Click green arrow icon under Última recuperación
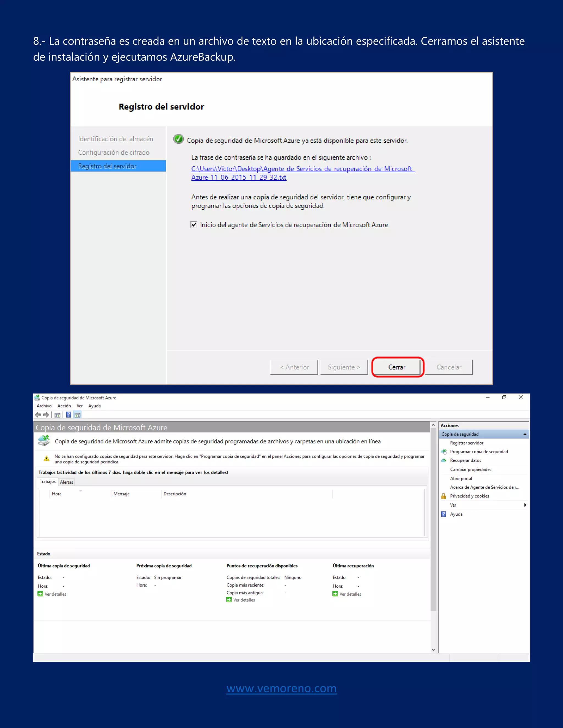This screenshot has height=728, width=563. click(335, 594)
